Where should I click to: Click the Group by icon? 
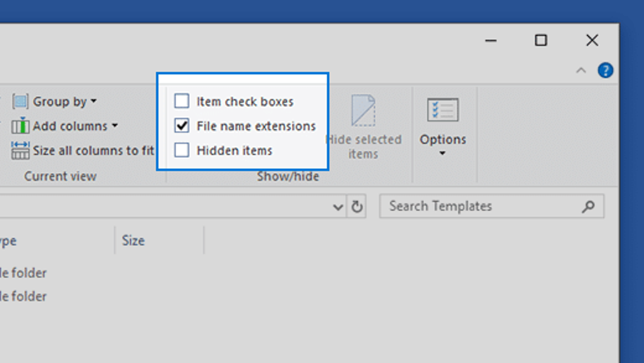tap(20, 101)
